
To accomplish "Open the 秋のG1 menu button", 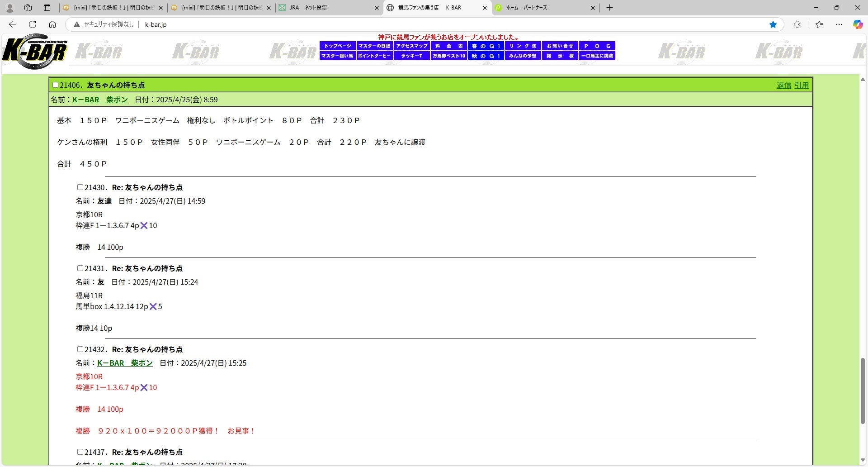I will click(x=486, y=56).
